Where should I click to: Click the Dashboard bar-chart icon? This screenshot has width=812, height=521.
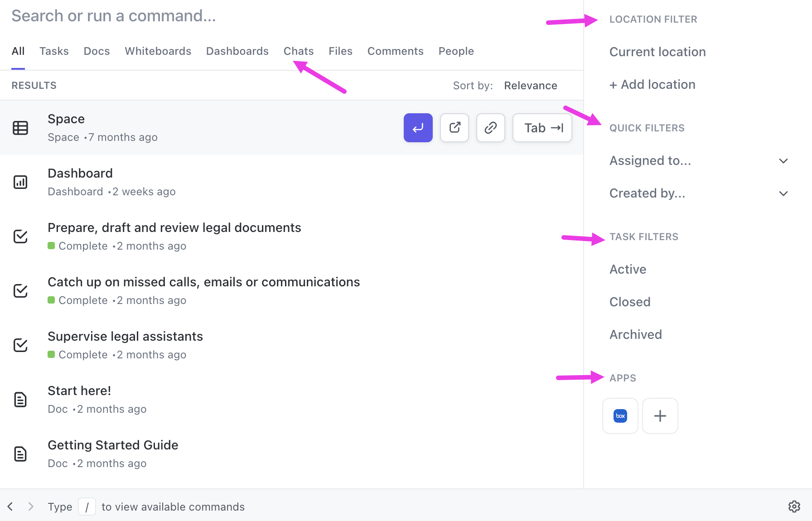(x=20, y=182)
